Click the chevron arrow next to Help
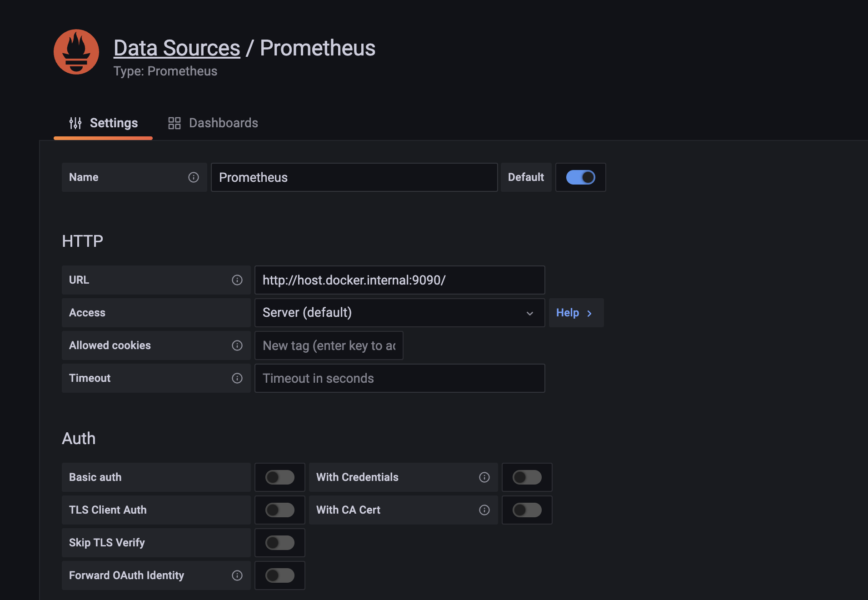 pos(589,313)
